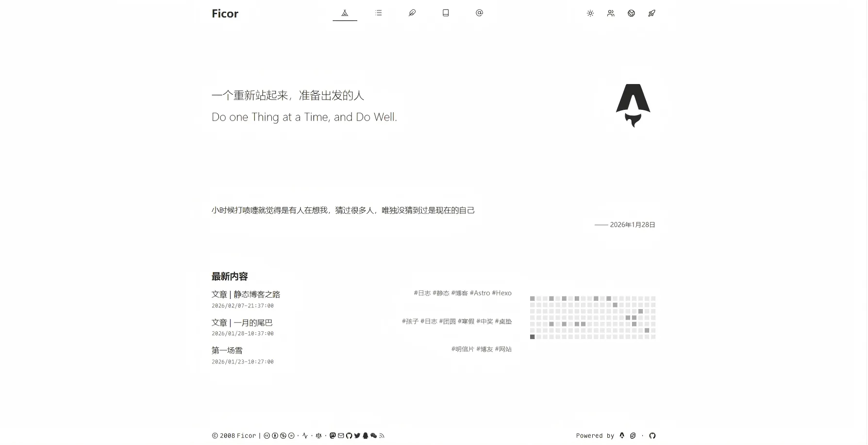Filter by the #Astro tag
868x445 pixels.
click(480, 293)
